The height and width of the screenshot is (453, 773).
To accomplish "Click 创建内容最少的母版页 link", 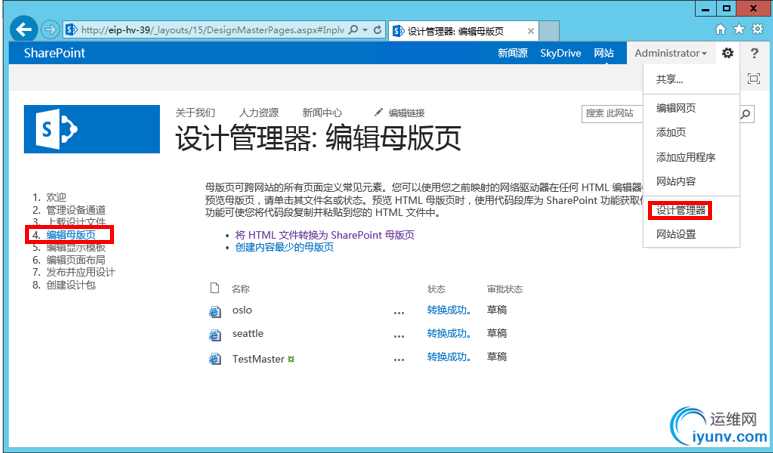I will tap(284, 247).
